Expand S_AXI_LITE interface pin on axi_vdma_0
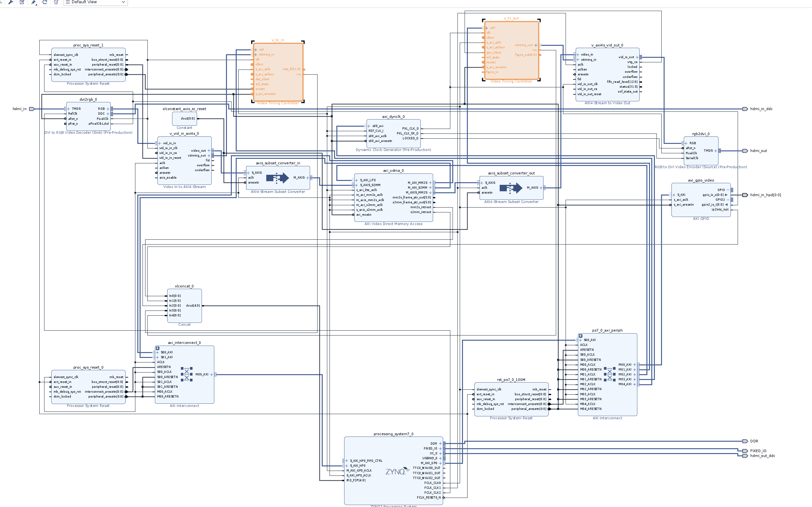 (356, 180)
